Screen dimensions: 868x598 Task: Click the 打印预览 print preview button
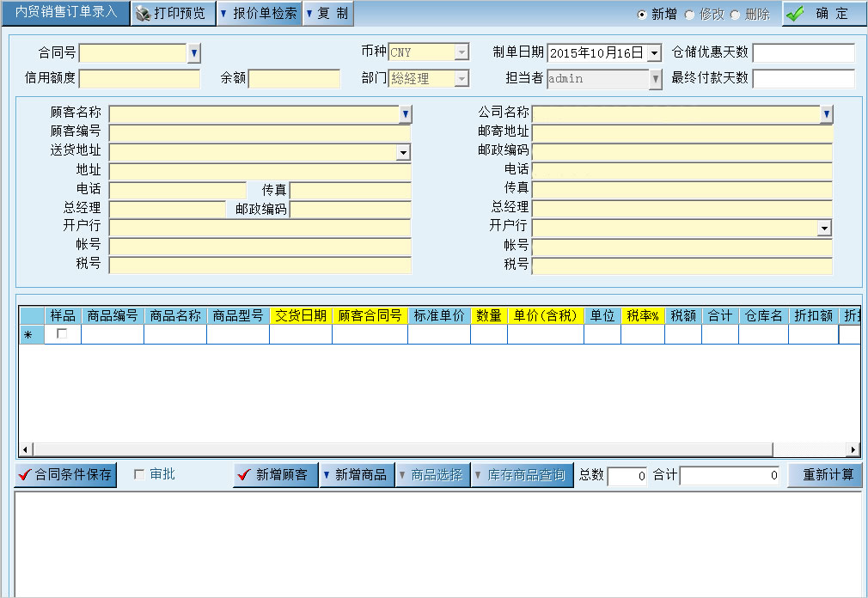(x=171, y=14)
